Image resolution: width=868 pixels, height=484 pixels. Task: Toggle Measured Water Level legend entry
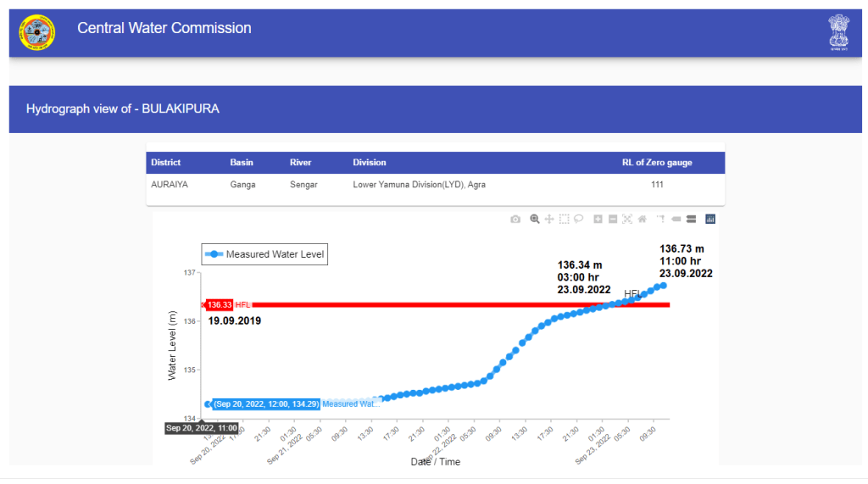click(264, 254)
